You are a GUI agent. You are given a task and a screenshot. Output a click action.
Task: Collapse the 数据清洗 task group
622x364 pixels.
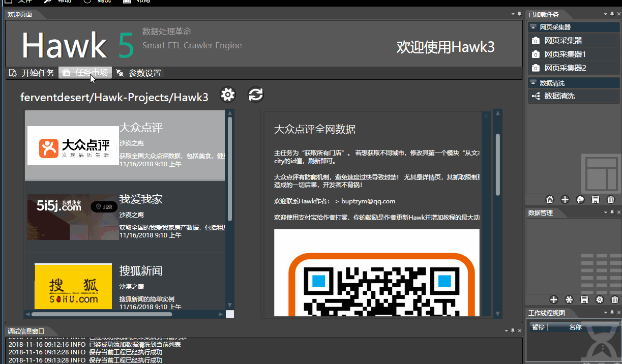click(x=533, y=82)
